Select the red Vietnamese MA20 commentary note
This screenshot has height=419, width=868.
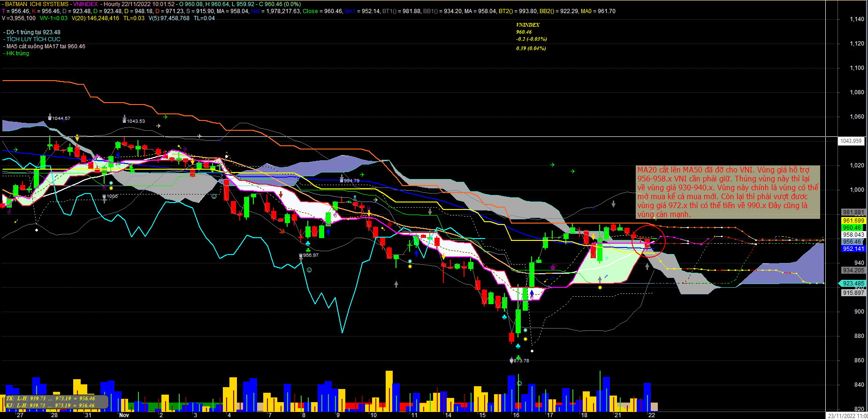[x=727, y=192]
